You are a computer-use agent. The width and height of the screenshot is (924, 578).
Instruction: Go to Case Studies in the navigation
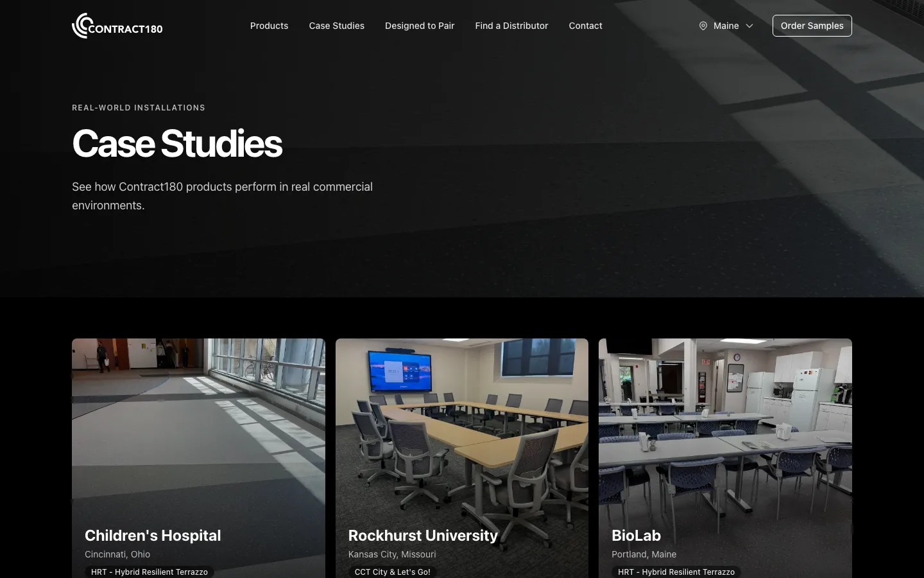tap(337, 26)
